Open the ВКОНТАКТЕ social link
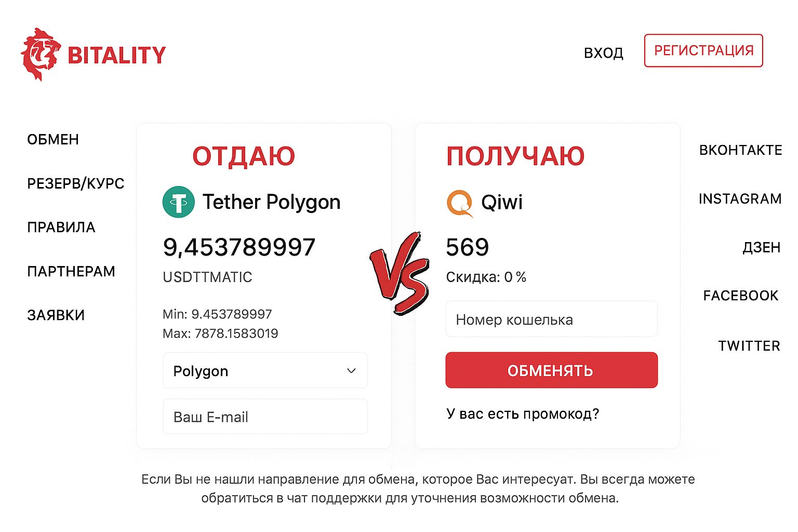 (x=740, y=150)
